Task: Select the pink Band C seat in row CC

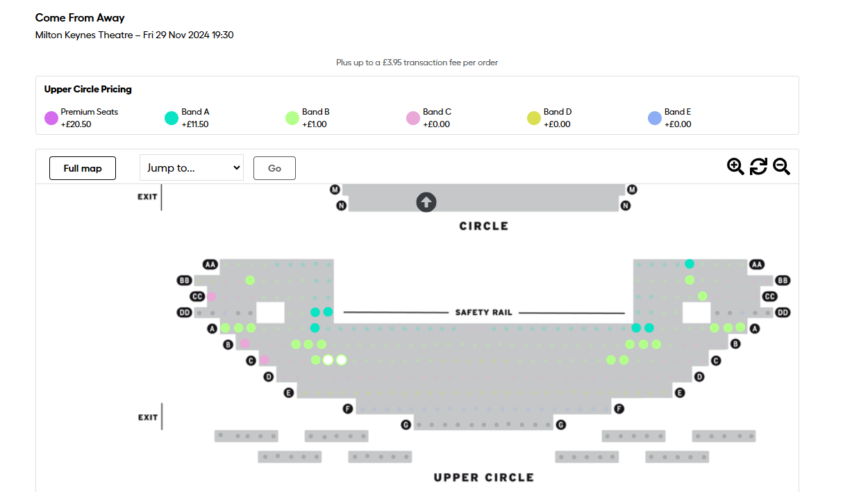Action: point(211,296)
